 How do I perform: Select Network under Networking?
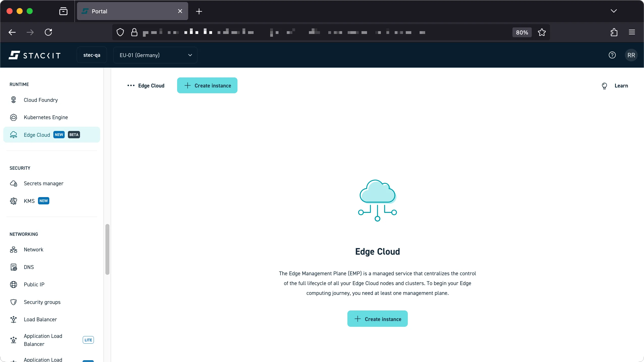[x=33, y=249]
